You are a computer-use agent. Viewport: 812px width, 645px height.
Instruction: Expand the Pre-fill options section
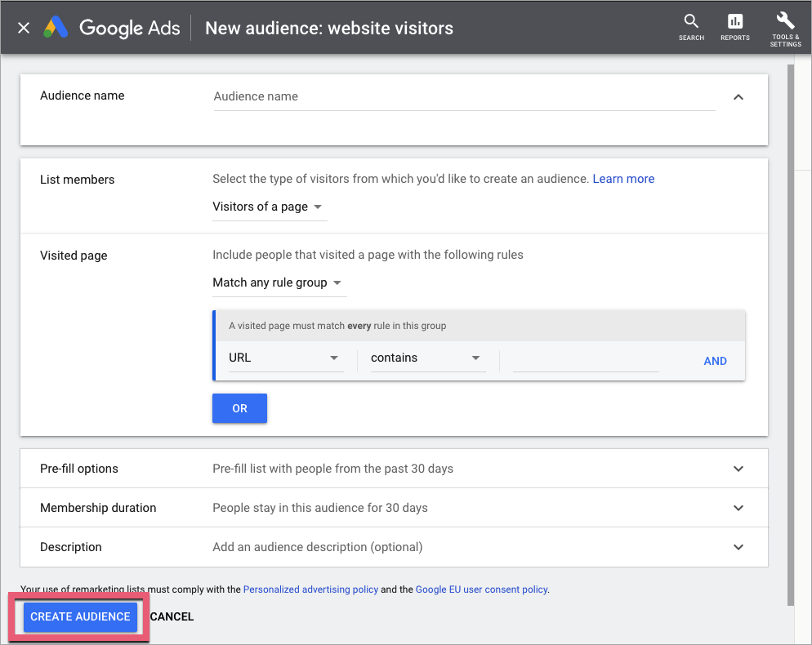738,469
